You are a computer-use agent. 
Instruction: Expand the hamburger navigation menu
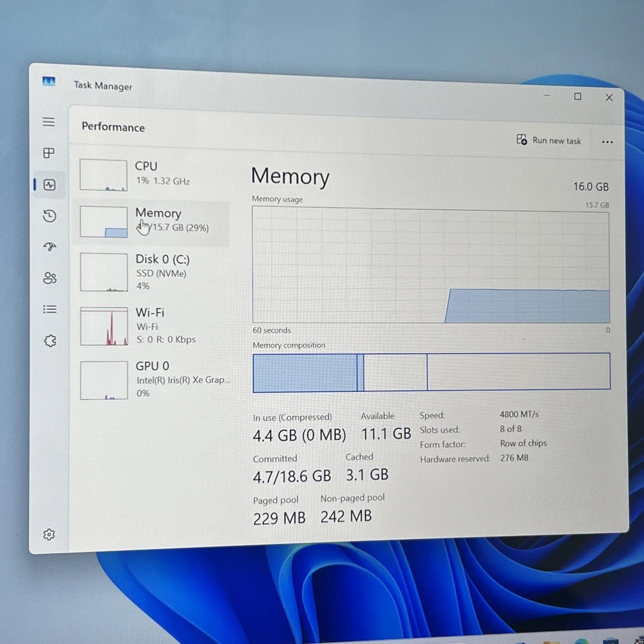(49, 122)
